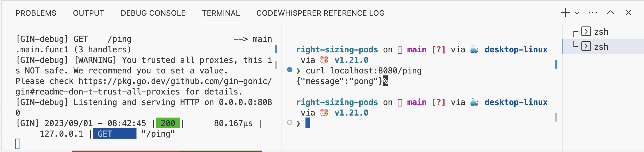
Task: Click the second zsh terminal icon
Action: point(586,46)
